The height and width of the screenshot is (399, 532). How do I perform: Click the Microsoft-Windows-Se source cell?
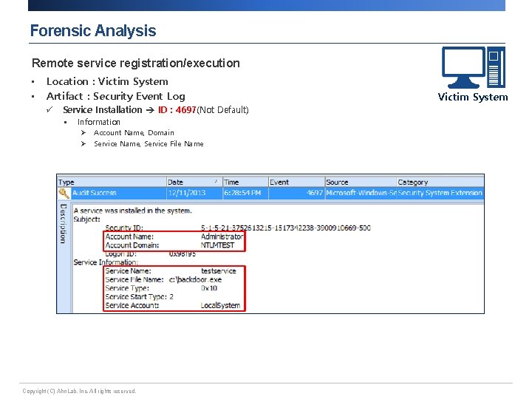click(361, 193)
